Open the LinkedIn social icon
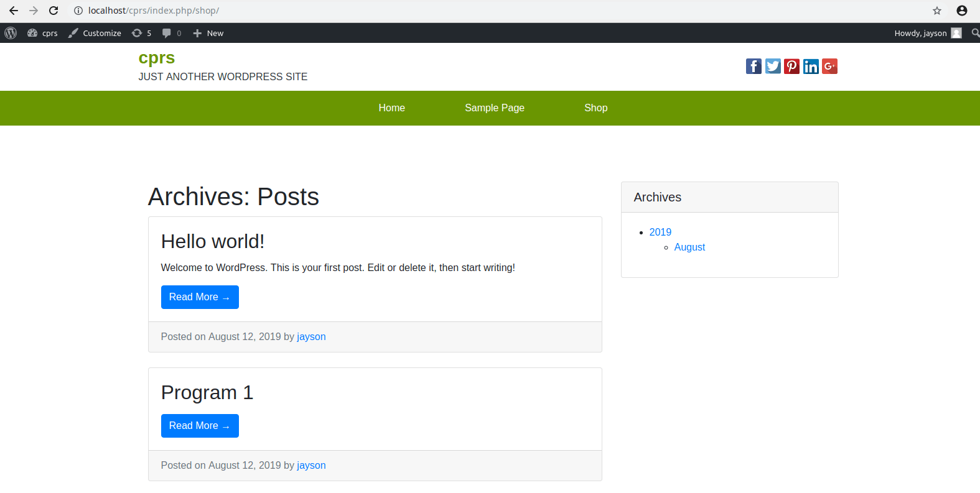 (x=811, y=67)
